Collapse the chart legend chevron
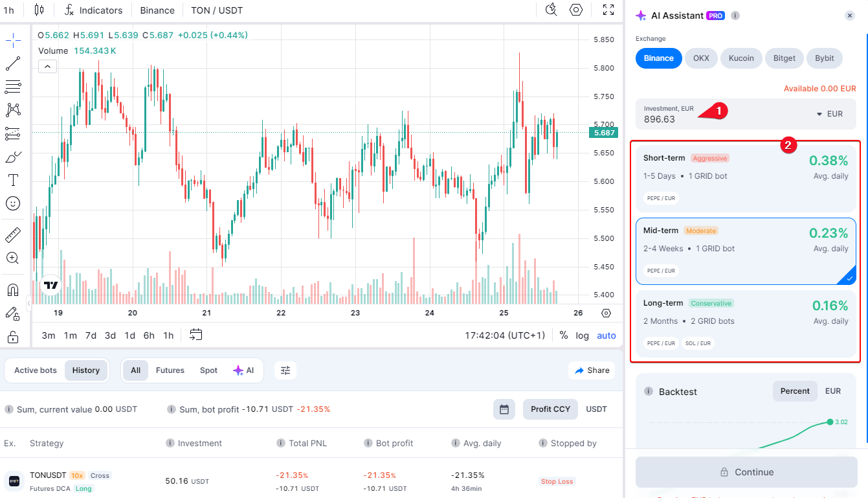This screenshot has width=868, height=498. point(48,66)
